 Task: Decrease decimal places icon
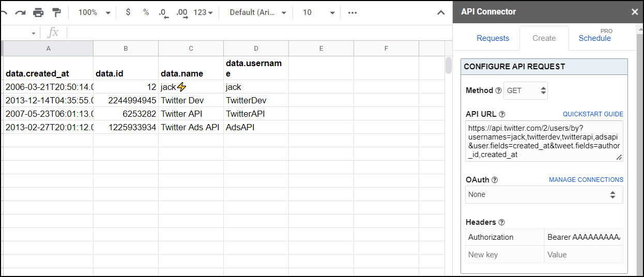[x=163, y=12]
